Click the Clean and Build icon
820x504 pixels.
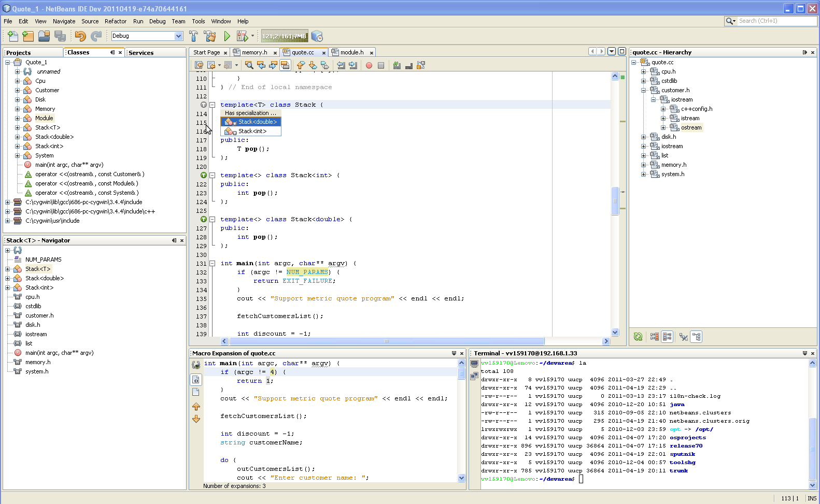[210, 36]
